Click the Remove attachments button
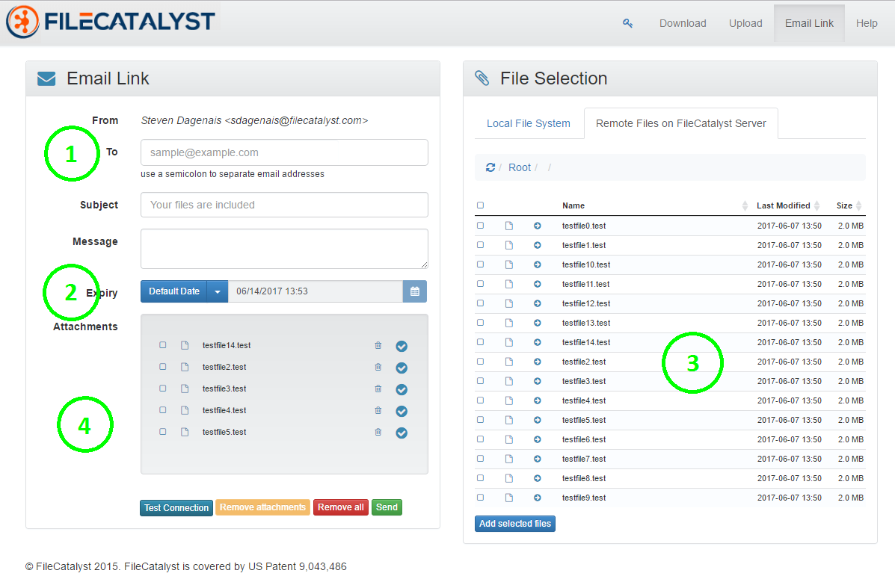Image resolution: width=895 pixels, height=588 pixels. coord(262,507)
